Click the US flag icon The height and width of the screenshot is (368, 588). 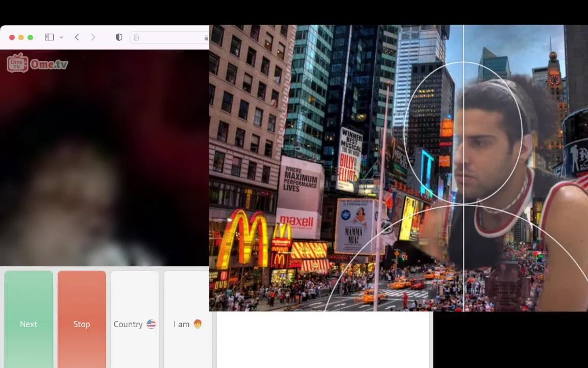pos(151,324)
